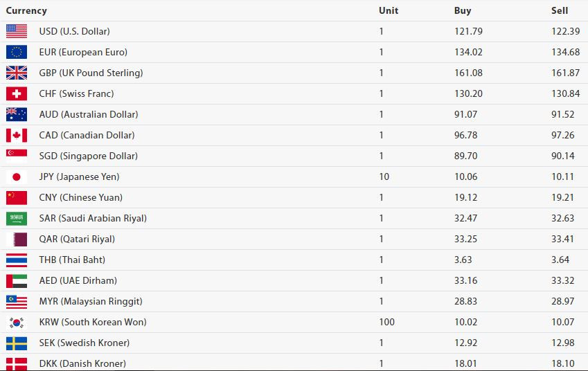Select the UK flag icon
The height and width of the screenshot is (371, 588).
[x=17, y=73]
